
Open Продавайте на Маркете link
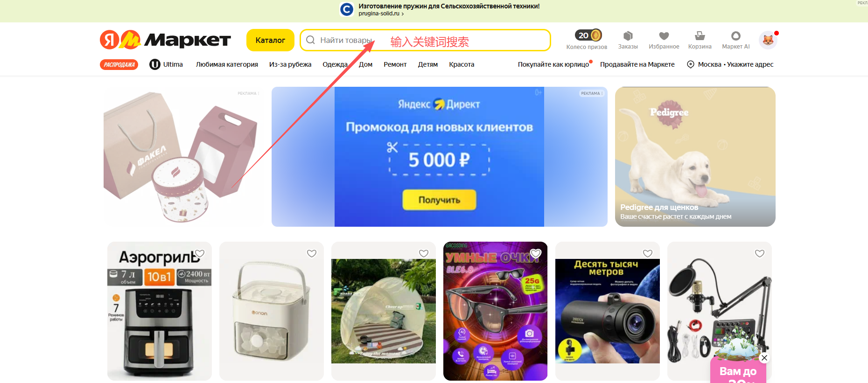637,64
